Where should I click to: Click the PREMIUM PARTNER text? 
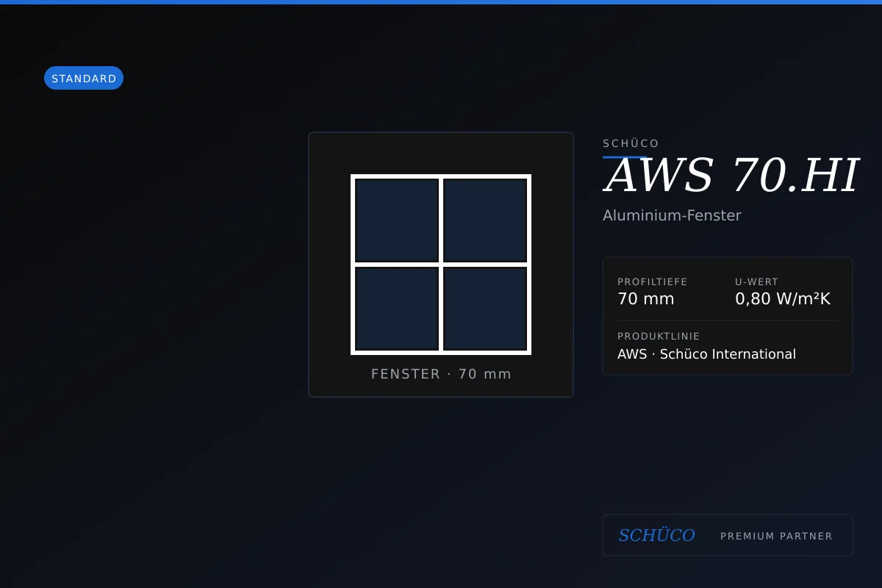(x=776, y=536)
